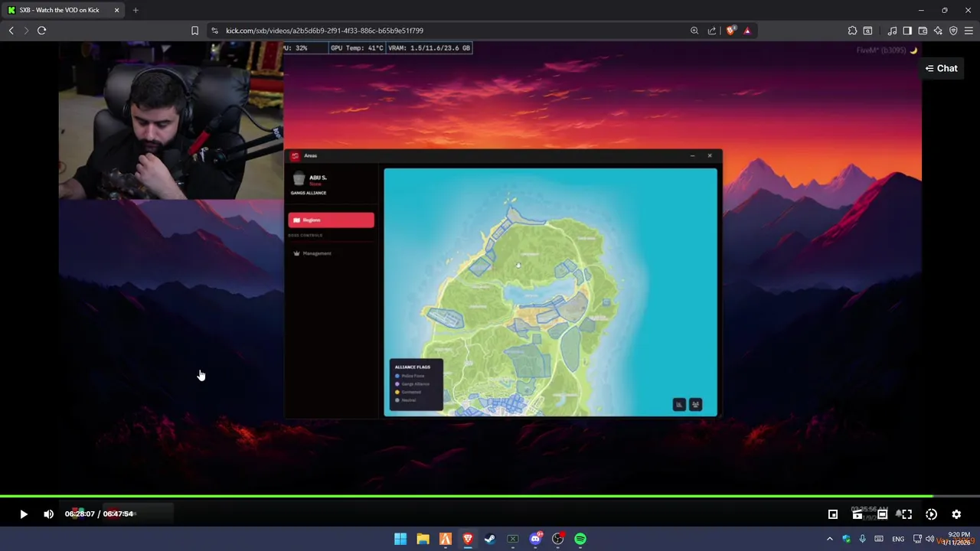The height and width of the screenshot is (551, 980).
Task: Open Discord from the taskbar
Action: pyautogui.click(x=535, y=540)
